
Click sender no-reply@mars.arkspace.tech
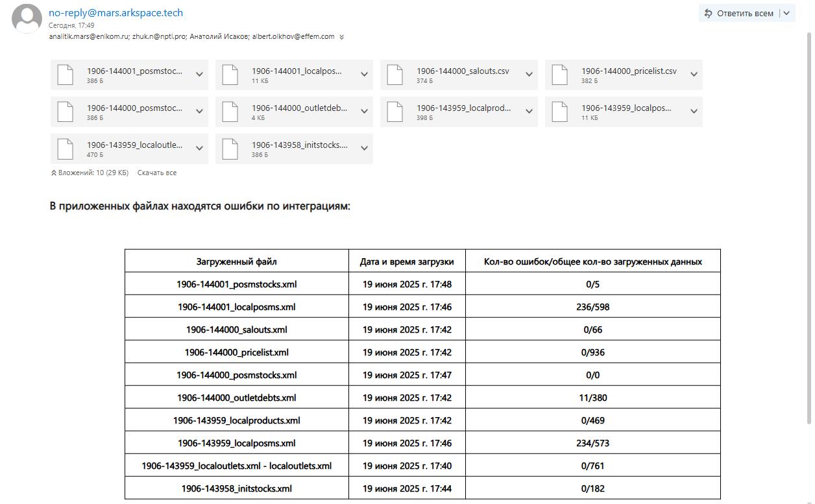[116, 12]
